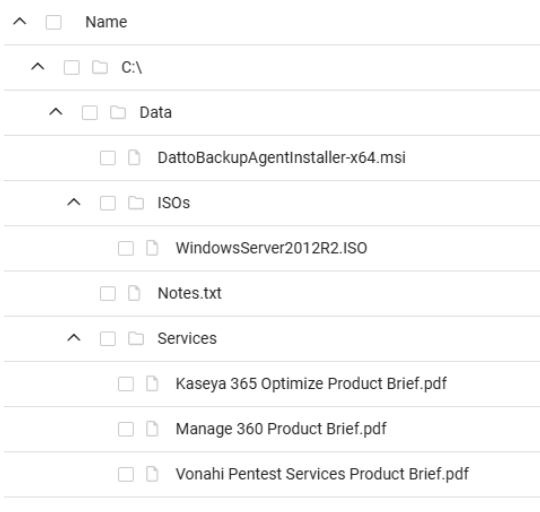Click the file icon beside Manage 360 Product Brief.pdf
The image size is (540, 512).
coord(152,429)
